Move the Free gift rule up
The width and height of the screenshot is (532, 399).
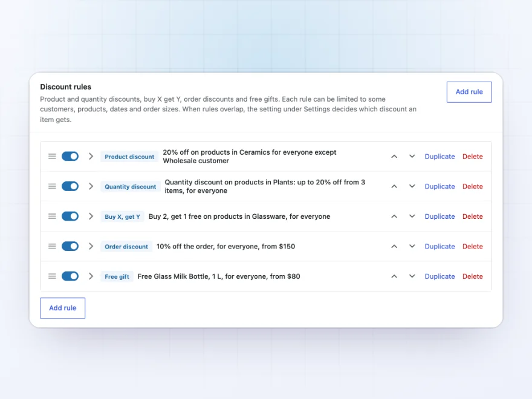pyautogui.click(x=394, y=276)
